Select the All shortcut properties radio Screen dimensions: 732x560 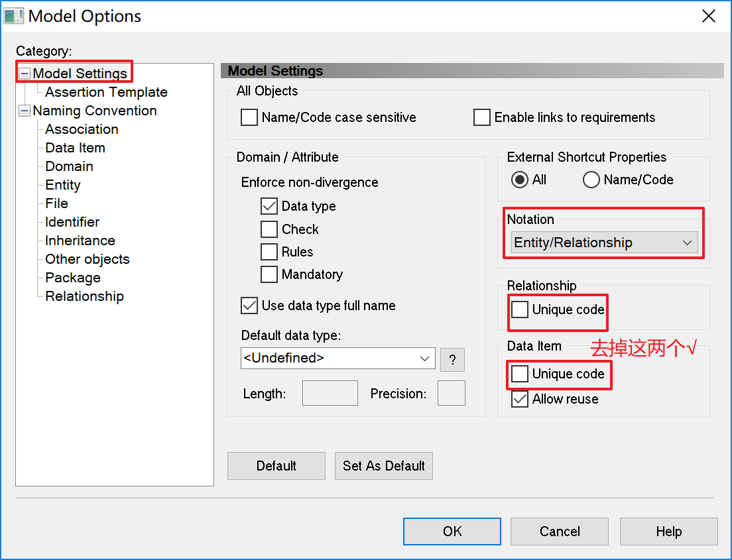tap(520, 180)
